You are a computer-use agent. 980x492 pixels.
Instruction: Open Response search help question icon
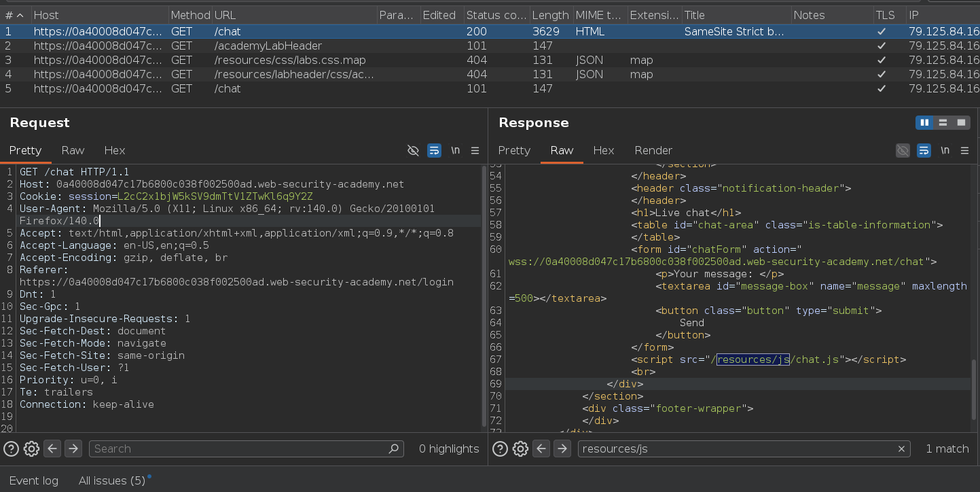(x=500, y=449)
